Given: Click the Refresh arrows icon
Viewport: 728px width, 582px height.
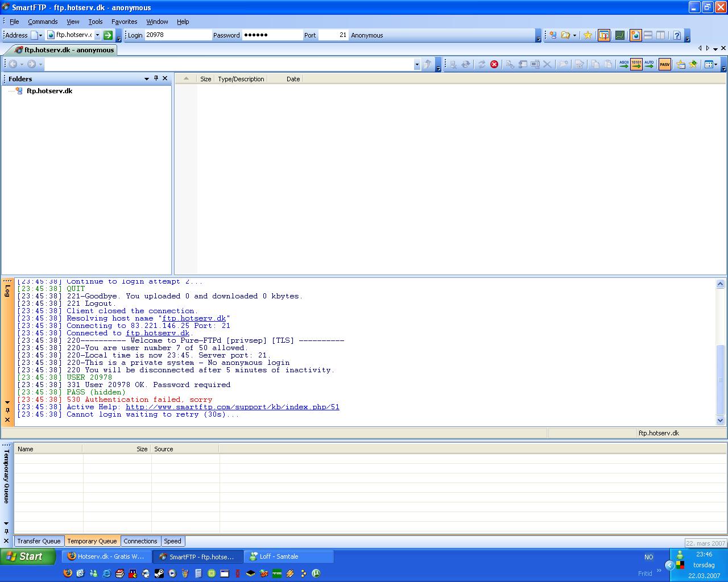Looking at the screenshot, I should pos(482,64).
